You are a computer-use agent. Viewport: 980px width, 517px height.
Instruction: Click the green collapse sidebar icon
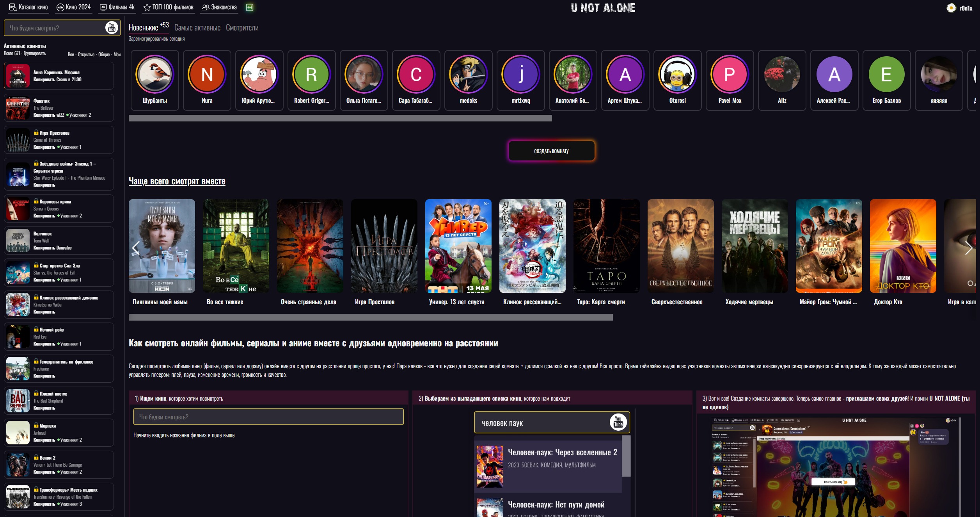[x=250, y=7]
